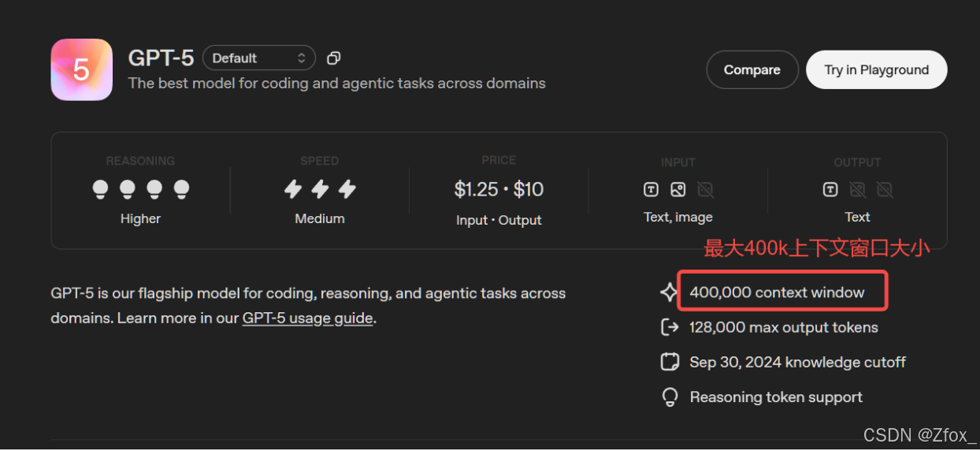Screen dimensions: 980x451
Task: Click the sparkle icon beside context window
Action: (x=669, y=293)
